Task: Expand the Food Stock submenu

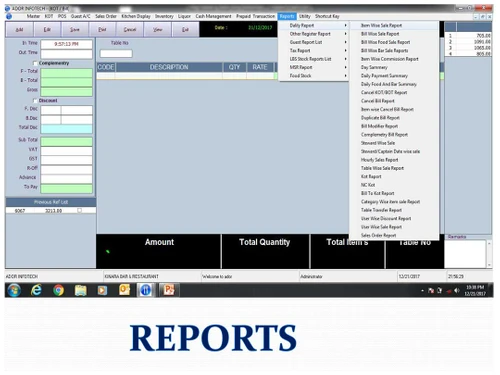Action: (x=314, y=76)
